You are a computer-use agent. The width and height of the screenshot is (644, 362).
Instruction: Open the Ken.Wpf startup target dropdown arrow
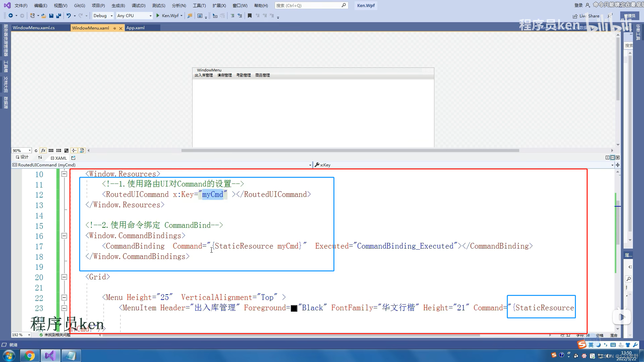click(x=181, y=16)
